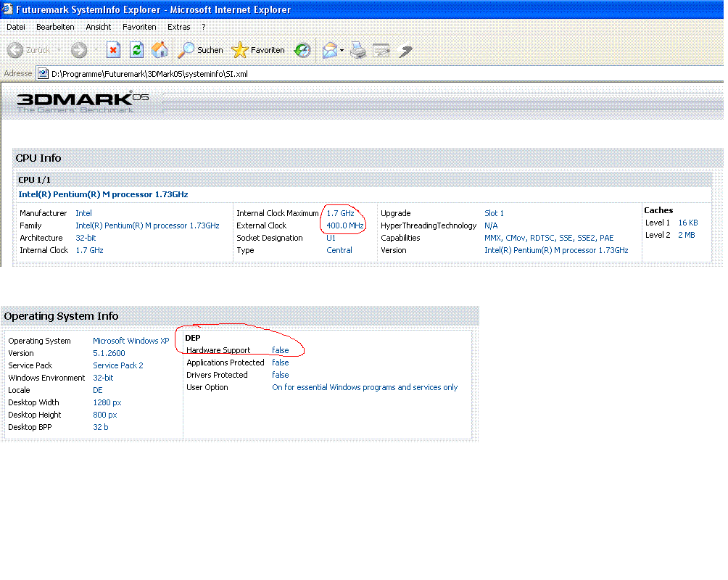Stop page loading with red X icon
728x580 pixels.
(113, 50)
